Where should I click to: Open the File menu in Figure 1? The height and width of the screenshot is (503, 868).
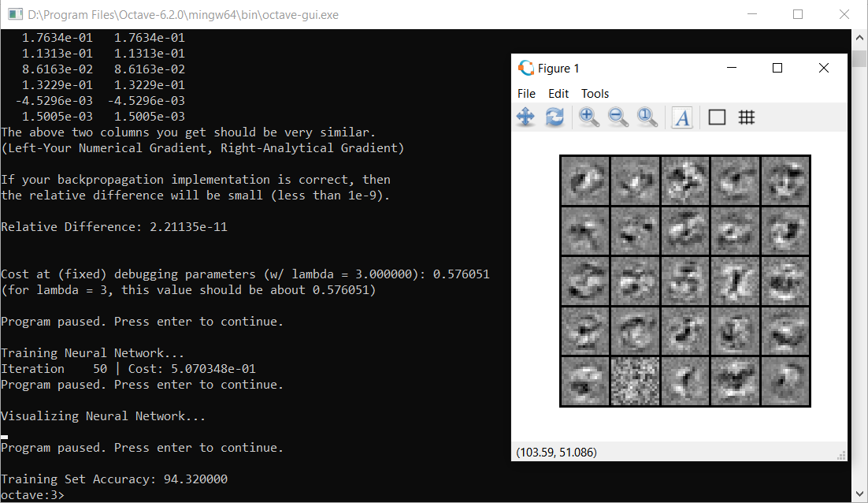(x=526, y=94)
